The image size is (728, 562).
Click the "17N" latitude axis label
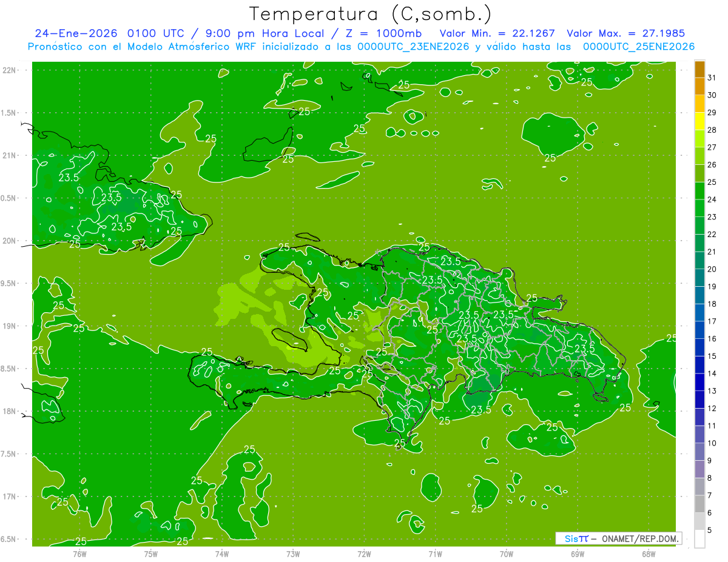[9, 497]
